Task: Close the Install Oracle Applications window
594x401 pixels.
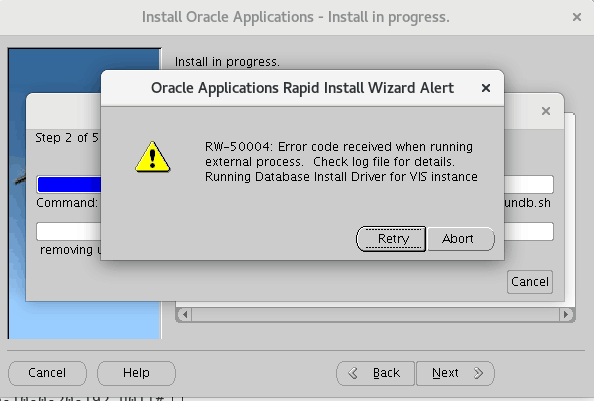Action: [x=577, y=17]
